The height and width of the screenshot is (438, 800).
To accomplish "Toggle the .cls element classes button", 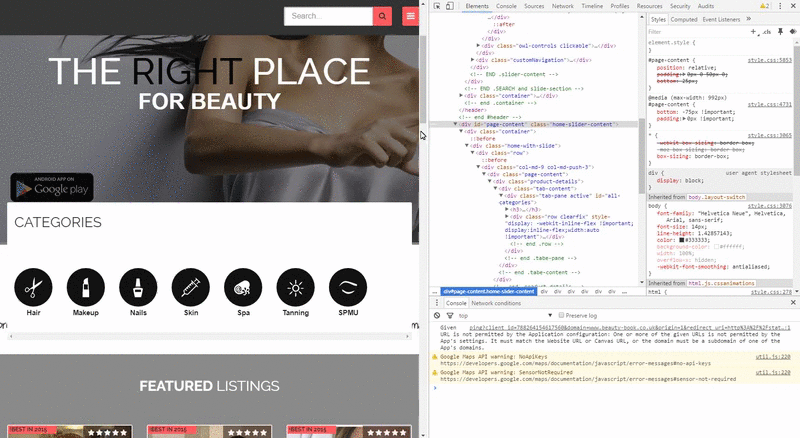I will (766, 32).
